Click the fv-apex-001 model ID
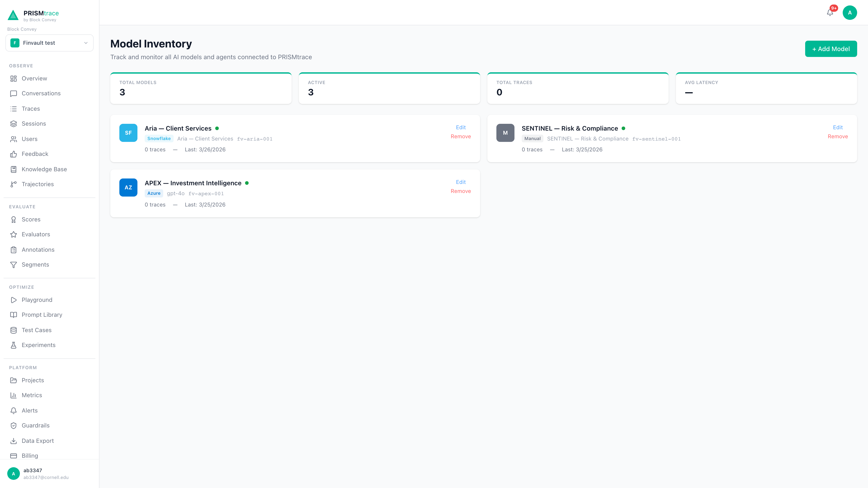This screenshot has width=868, height=488. [206, 194]
